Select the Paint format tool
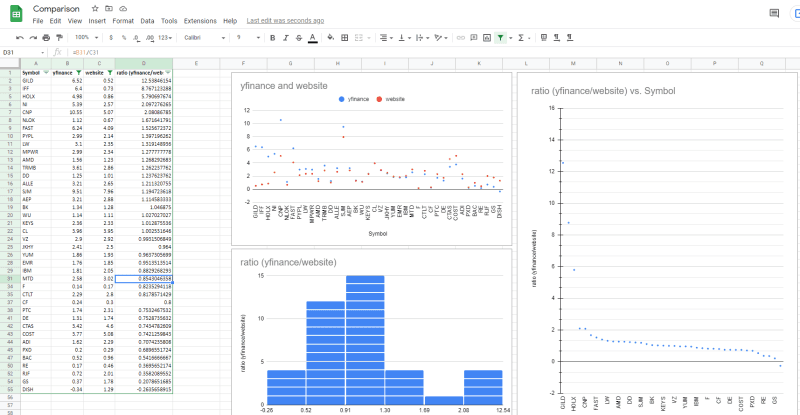The width and height of the screenshot is (800, 415). coord(61,37)
